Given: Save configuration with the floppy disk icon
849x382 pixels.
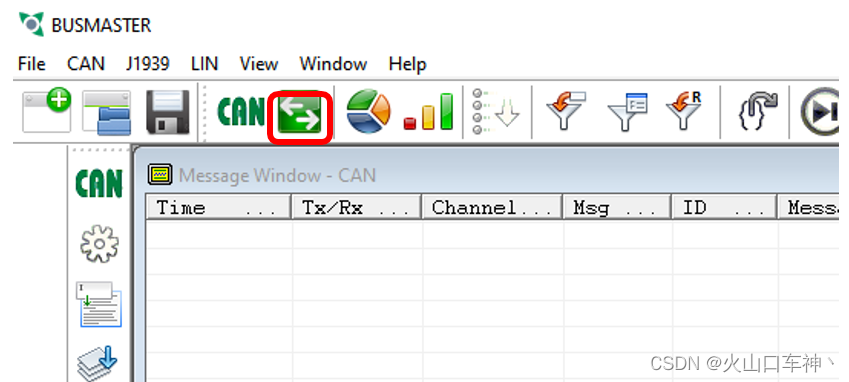Looking at the screenshot, I should click(168, 112).
